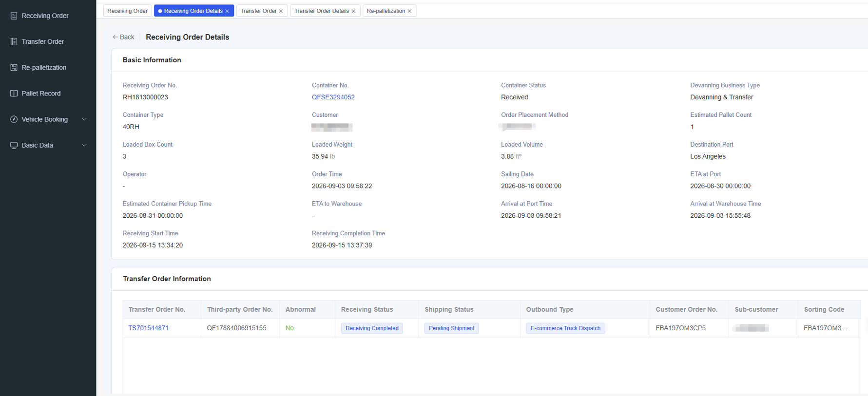
Task: Click the Devanning & Transfer value
Action: 722,97
